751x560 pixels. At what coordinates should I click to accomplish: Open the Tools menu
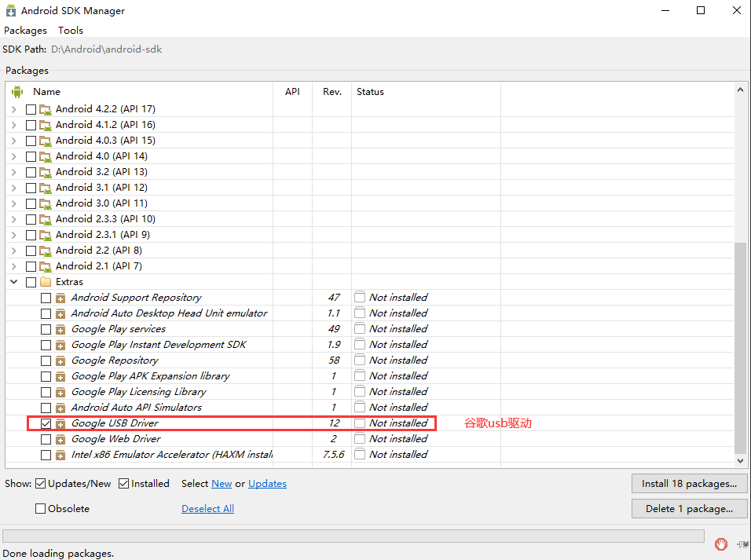[71, 30]
